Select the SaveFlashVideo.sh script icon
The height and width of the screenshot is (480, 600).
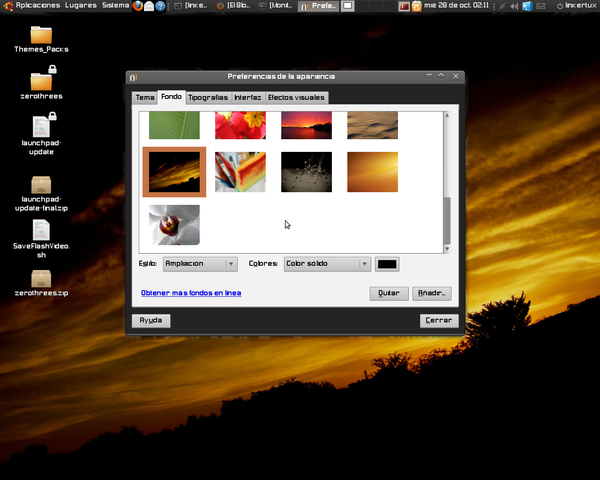41,239
